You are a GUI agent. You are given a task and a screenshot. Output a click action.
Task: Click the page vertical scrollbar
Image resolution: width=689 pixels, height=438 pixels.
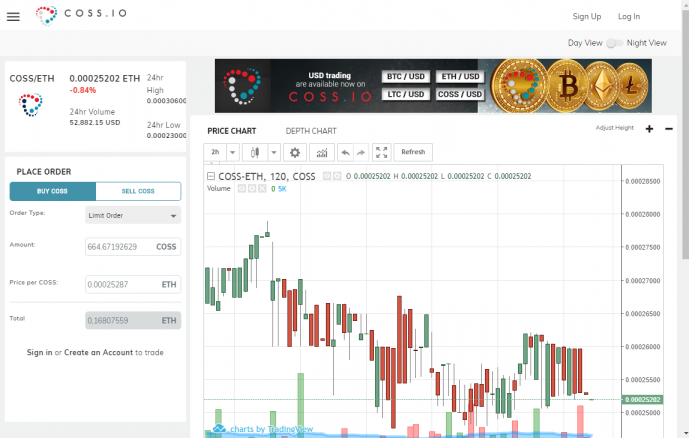coord(685,134)
